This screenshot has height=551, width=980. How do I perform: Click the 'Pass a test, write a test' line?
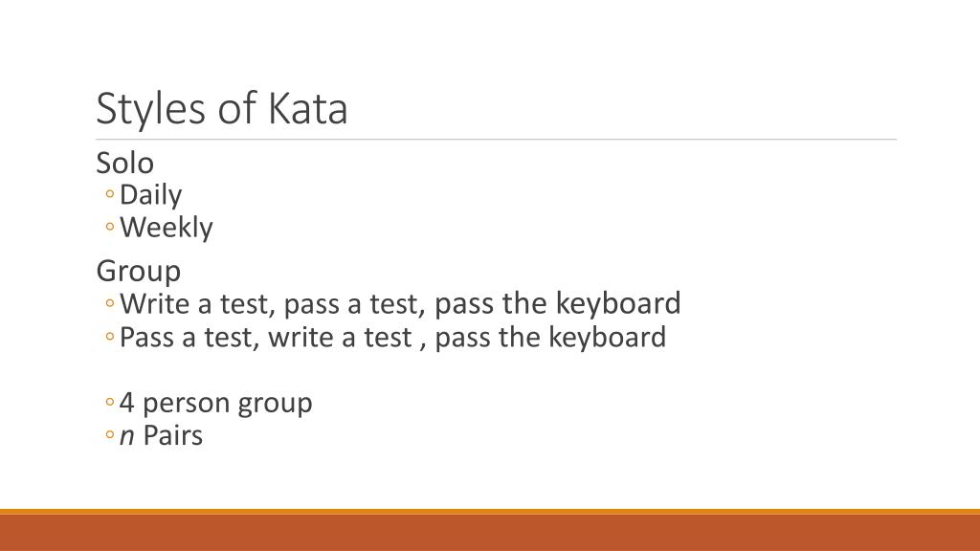click(x=392, y=338)
